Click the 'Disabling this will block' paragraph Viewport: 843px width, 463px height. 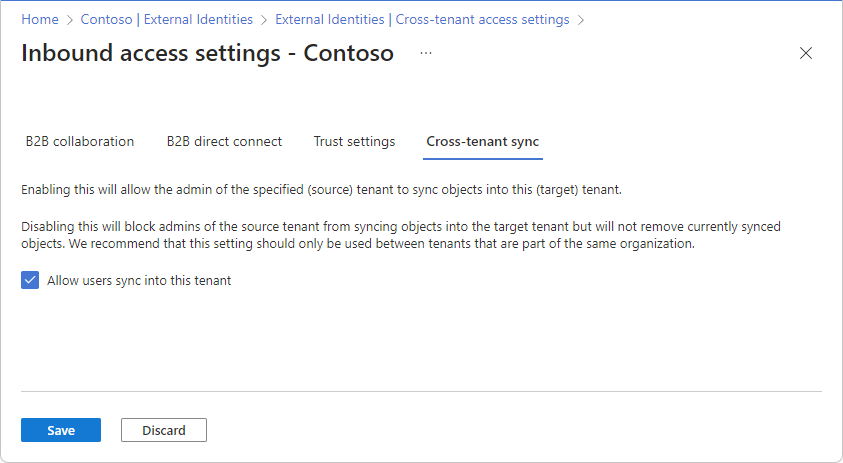click(400, 235)
